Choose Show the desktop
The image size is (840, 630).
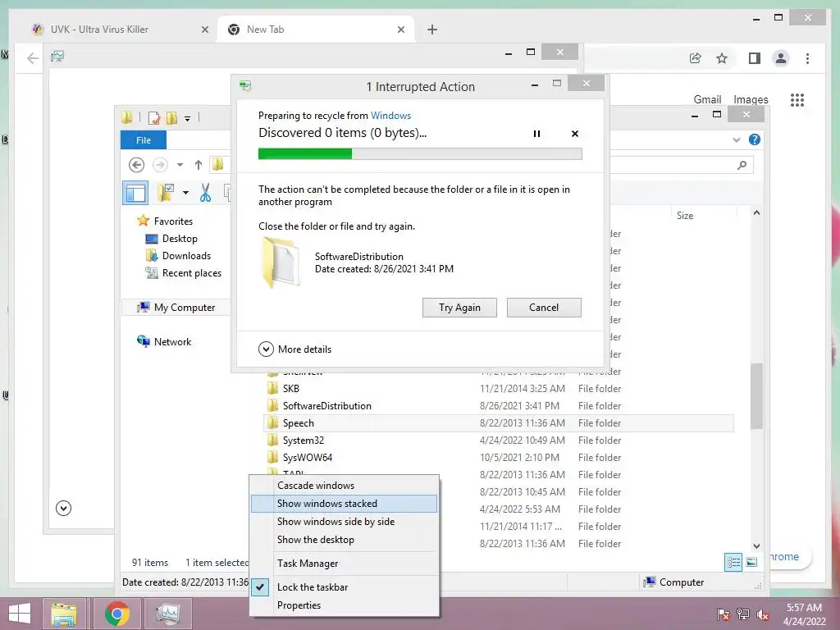(x=344, y=540)
